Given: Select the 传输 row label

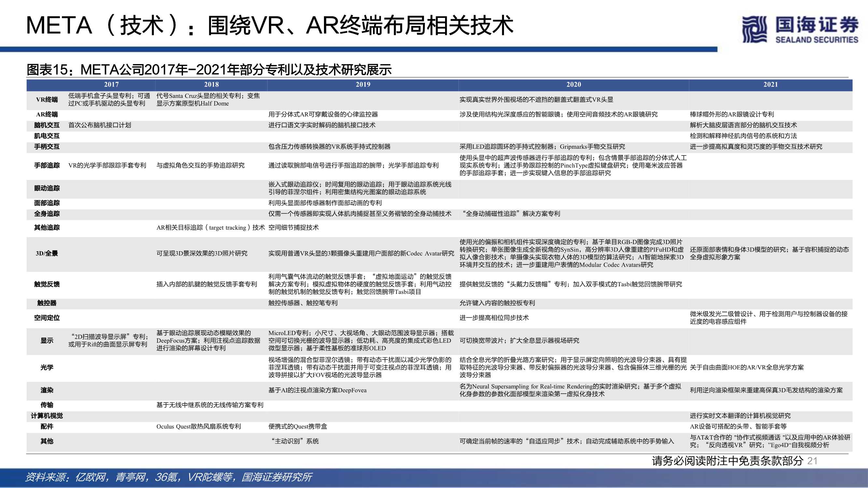Looking at the screenshot, I should click(x=47, y=405).
